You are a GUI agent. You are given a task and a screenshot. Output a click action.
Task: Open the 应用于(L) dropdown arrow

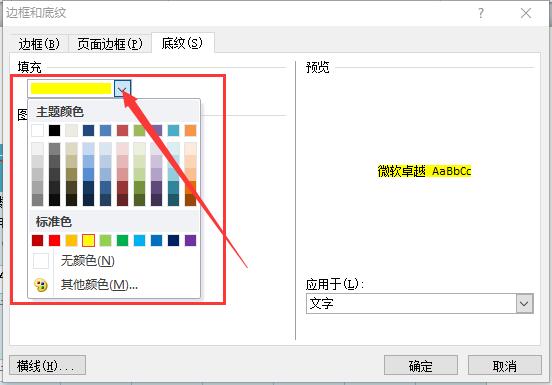(524, 303)
